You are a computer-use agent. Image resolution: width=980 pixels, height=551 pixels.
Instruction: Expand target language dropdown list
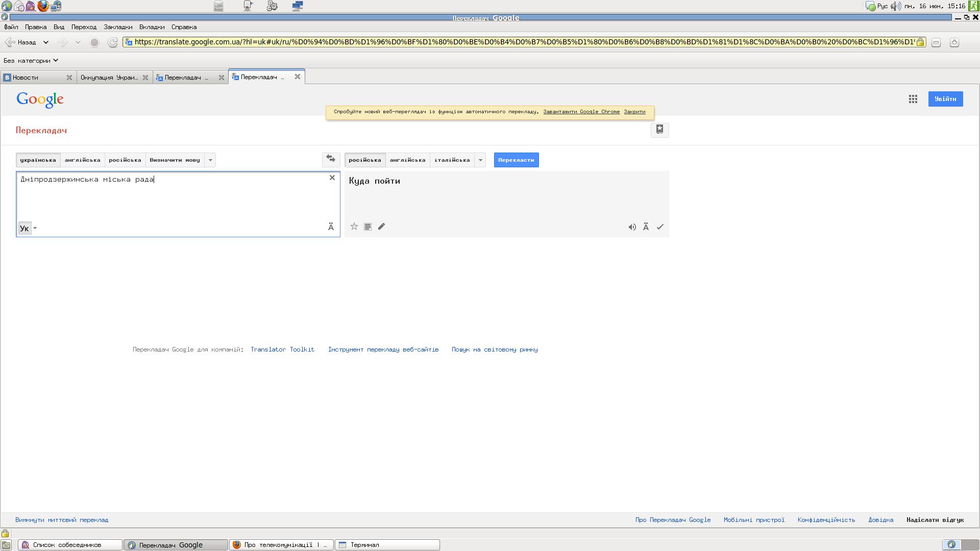click(480, 160)
